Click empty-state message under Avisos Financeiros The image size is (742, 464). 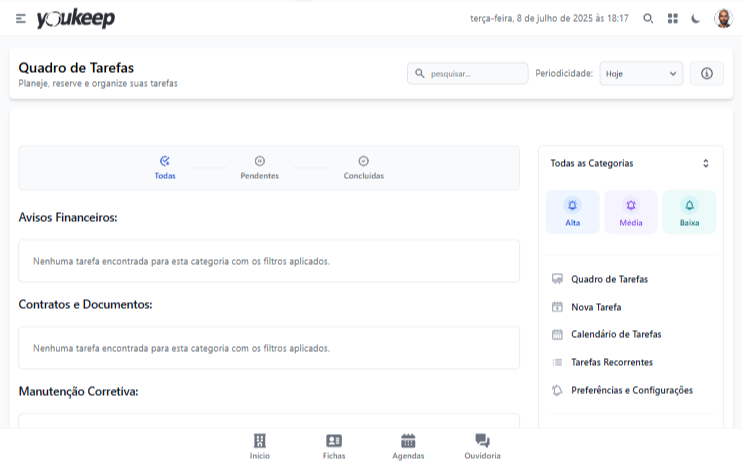[x=181, y=261]
